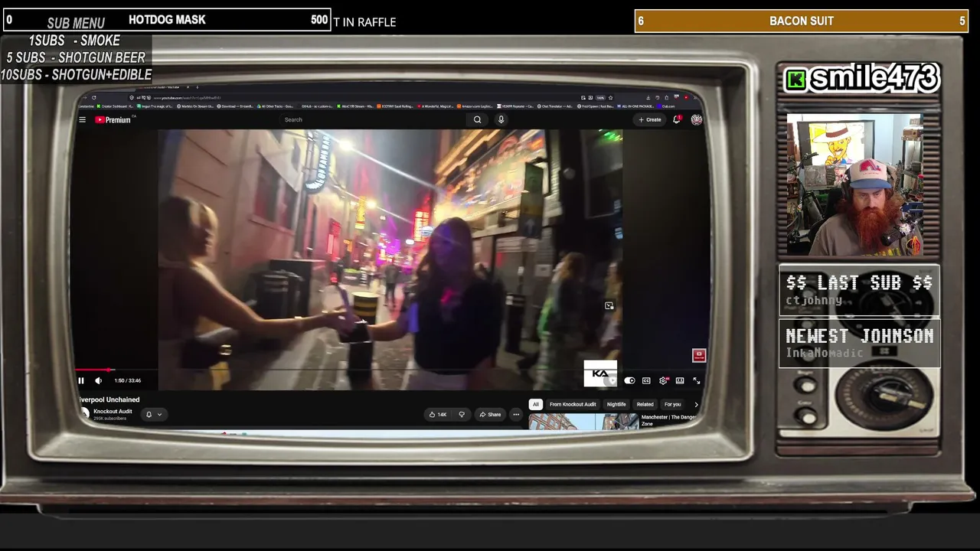Click the red subscribe overlay on the video
The height and width of the screenshot is (551, 980).
click(x=699, y=355)
